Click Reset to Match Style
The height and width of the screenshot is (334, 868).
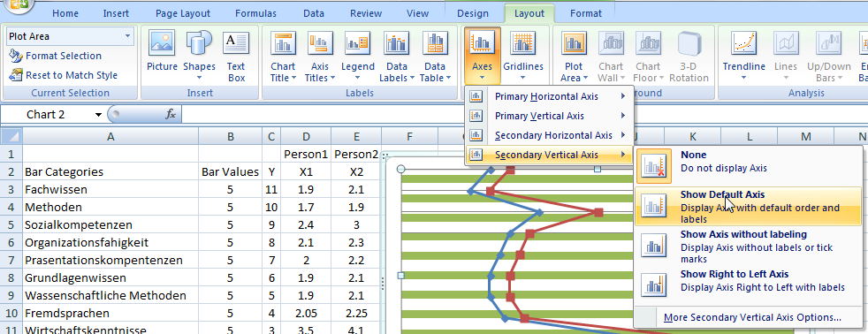tap(64, 75)
